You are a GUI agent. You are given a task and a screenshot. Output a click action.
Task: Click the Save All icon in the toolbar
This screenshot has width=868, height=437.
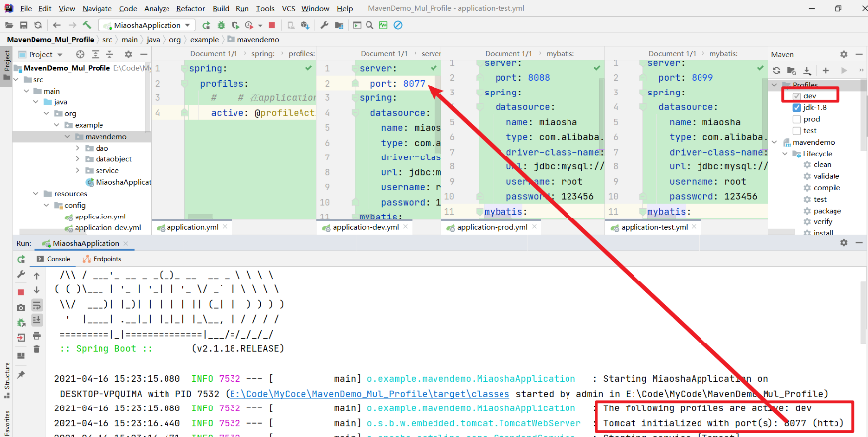pos(24,25)
